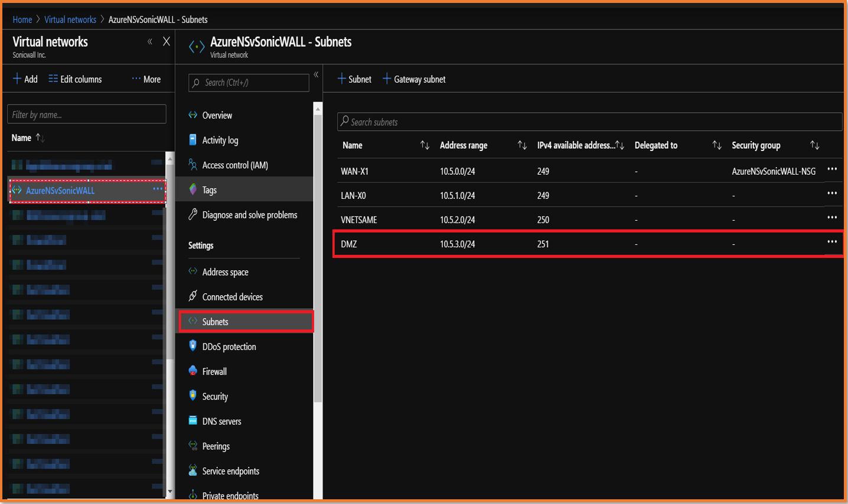The image size is (848, 504).
Task: Sort by Delegated to column
Action: pos(717,145)
